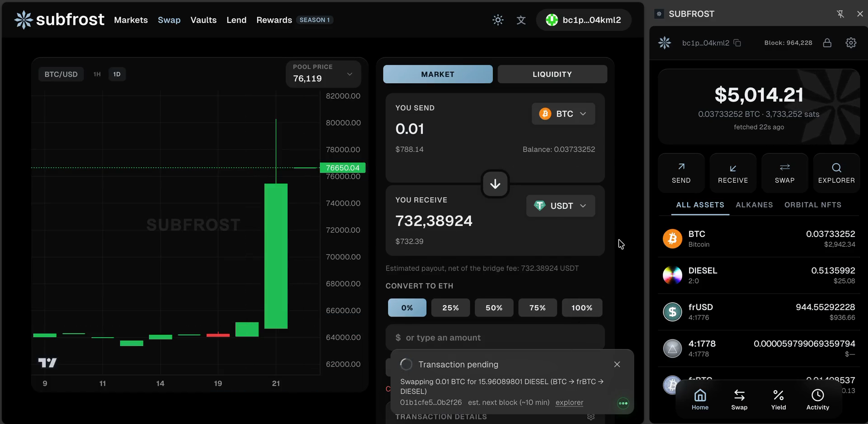Dismiss the Transaction pending notification
The image size is (868, 424).
pos(617,364)
